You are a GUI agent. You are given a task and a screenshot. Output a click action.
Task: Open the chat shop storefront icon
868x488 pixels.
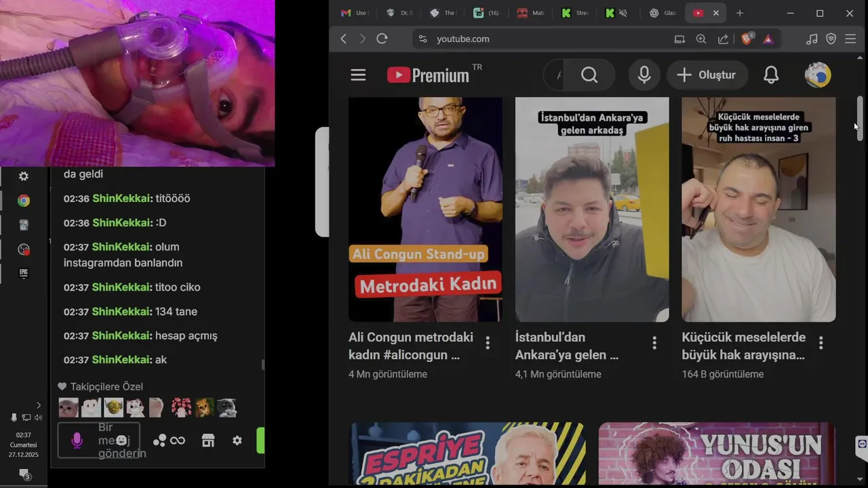tap(208, 441)
